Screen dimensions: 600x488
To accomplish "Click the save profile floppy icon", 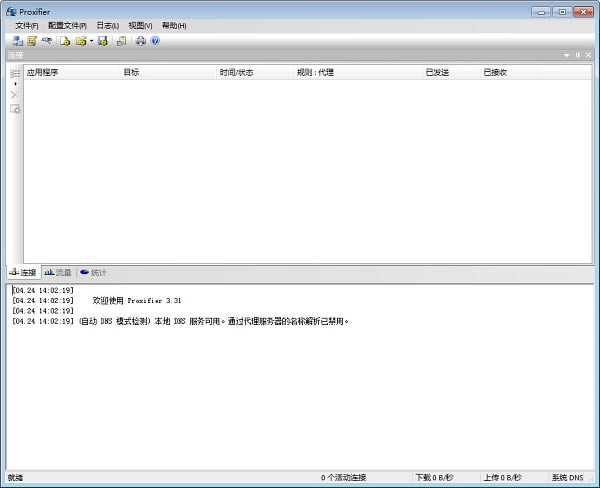I will [103, 41].
